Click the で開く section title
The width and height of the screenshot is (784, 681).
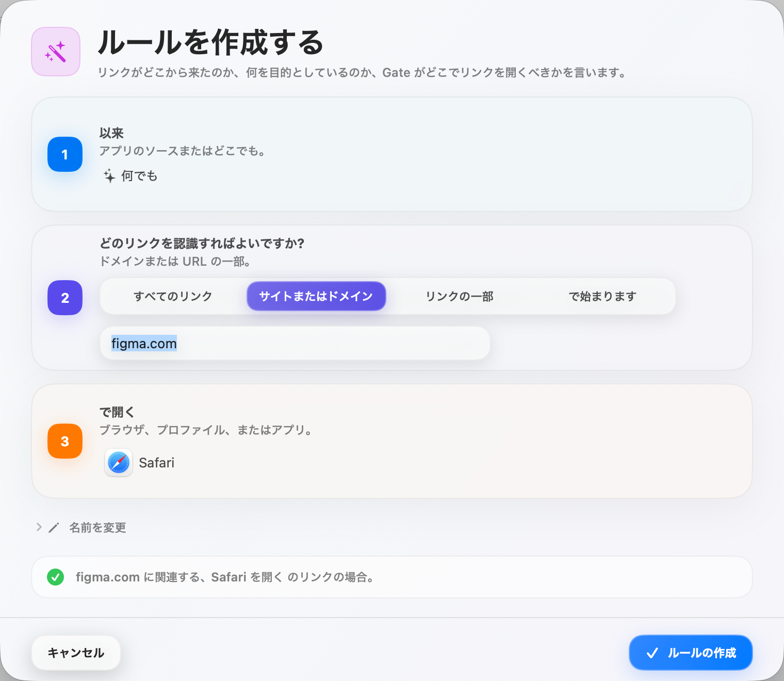coord(117,412)
